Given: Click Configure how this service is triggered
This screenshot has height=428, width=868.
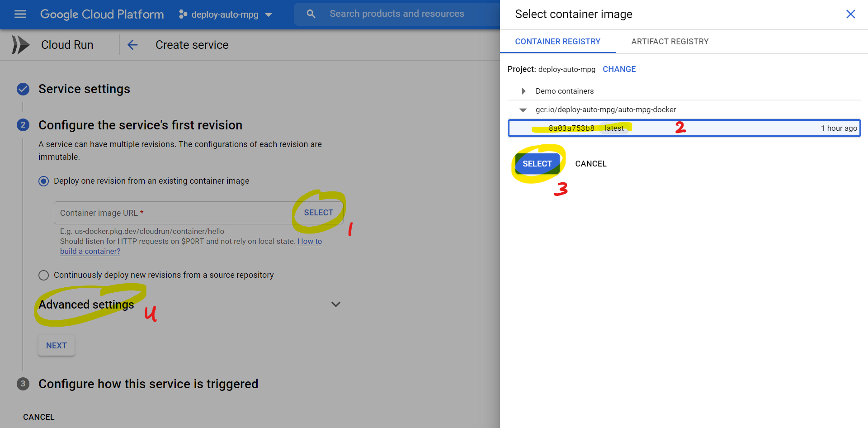Looking at the screenshot, I should [149, 384].
